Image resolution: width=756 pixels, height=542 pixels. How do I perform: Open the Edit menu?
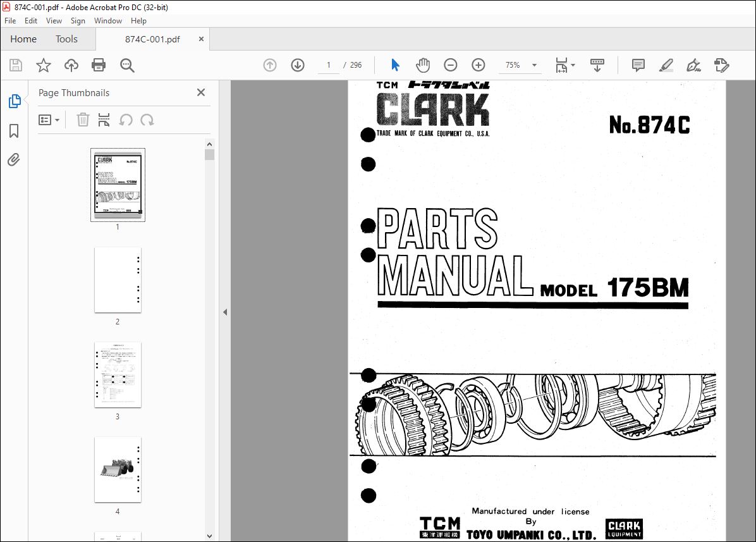click(31, 21)
